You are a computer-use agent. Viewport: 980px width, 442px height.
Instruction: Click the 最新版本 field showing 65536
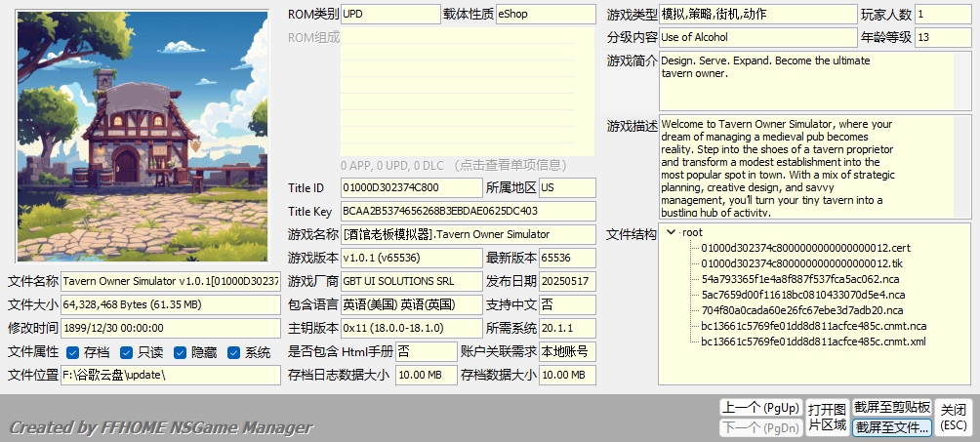click(x=567, y=259)
